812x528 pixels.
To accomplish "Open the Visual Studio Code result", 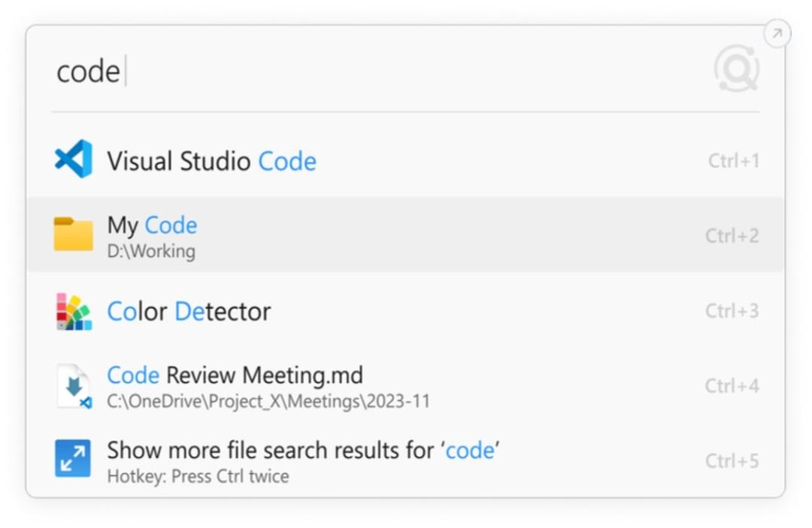I will tap(405, 160).
